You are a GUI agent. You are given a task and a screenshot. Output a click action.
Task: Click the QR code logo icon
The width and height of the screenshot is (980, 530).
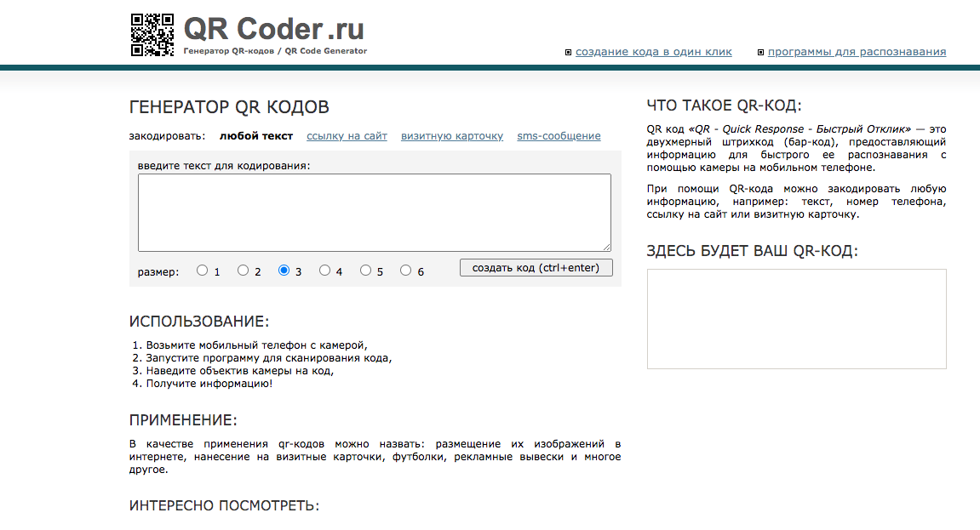(152, 35)
